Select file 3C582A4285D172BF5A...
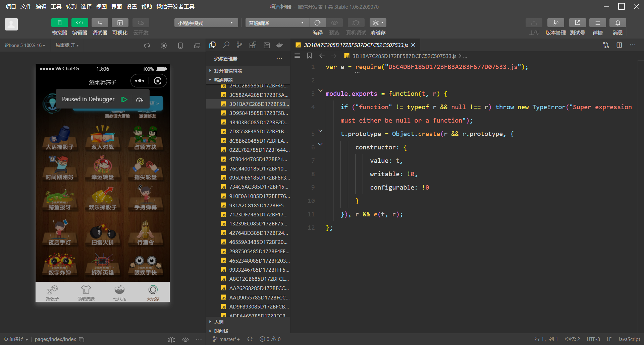Image resolution: width=644 pixels, height=345 pixels. click(248, 95)
